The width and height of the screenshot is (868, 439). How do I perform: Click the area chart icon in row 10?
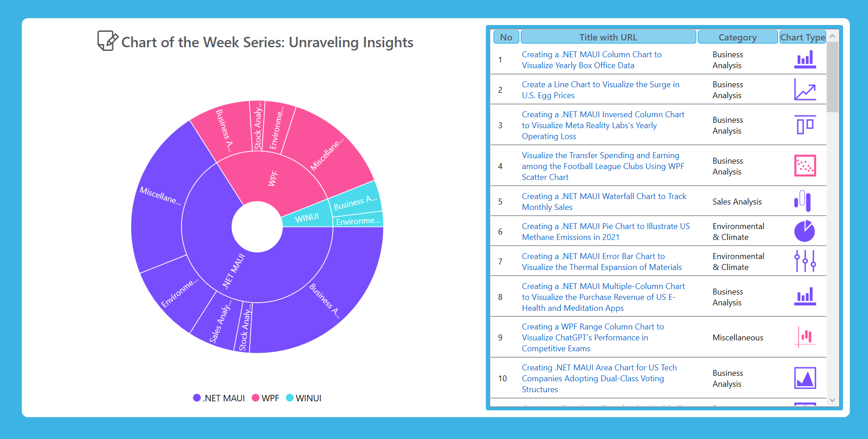pos(804,378)
